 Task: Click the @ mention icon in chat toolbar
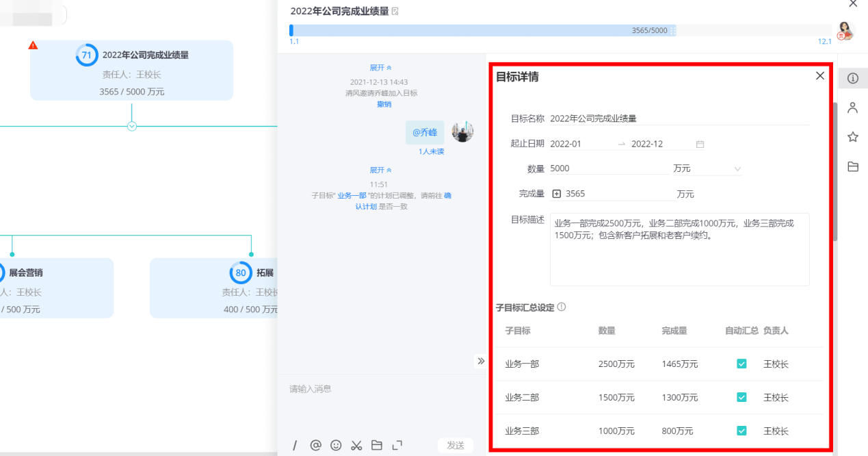click(x=315, y=445)
